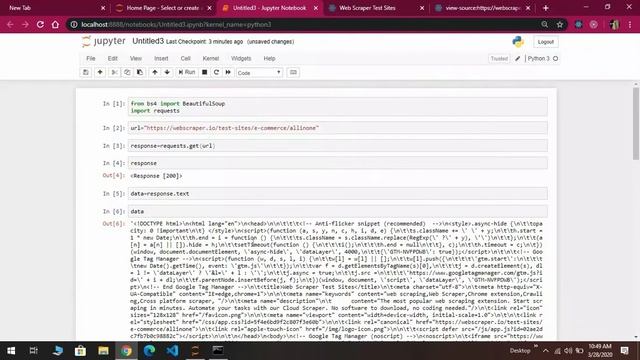The width and height of the screenshot is (640, 360).
Task: Move selected cell up arrow
Action: tap(155, 72)
